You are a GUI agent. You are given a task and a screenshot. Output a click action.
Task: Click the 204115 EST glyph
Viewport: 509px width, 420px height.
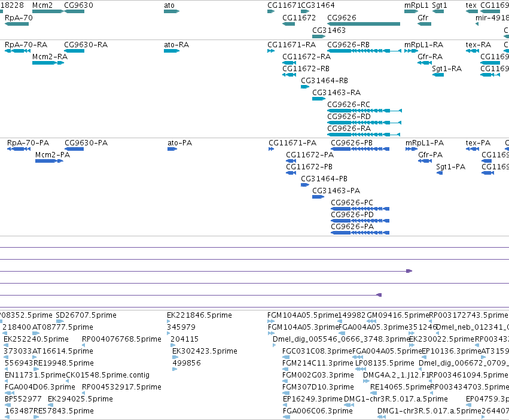[173, 345]
